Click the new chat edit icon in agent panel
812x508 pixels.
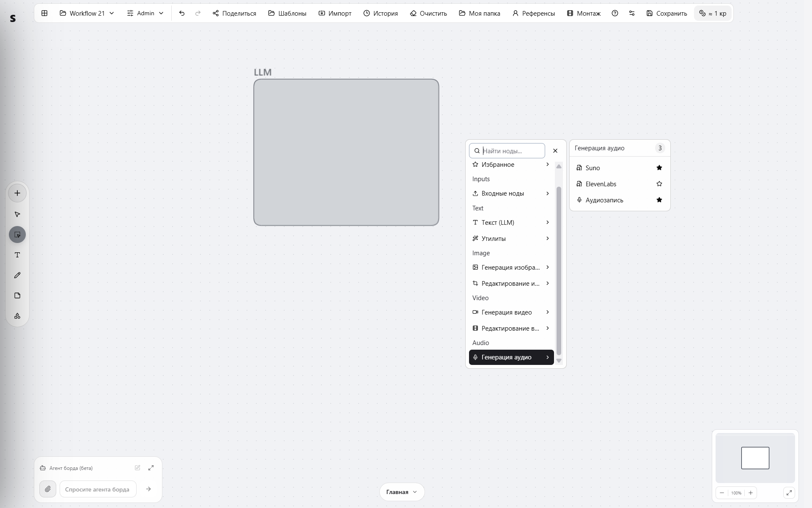point(137,468)
